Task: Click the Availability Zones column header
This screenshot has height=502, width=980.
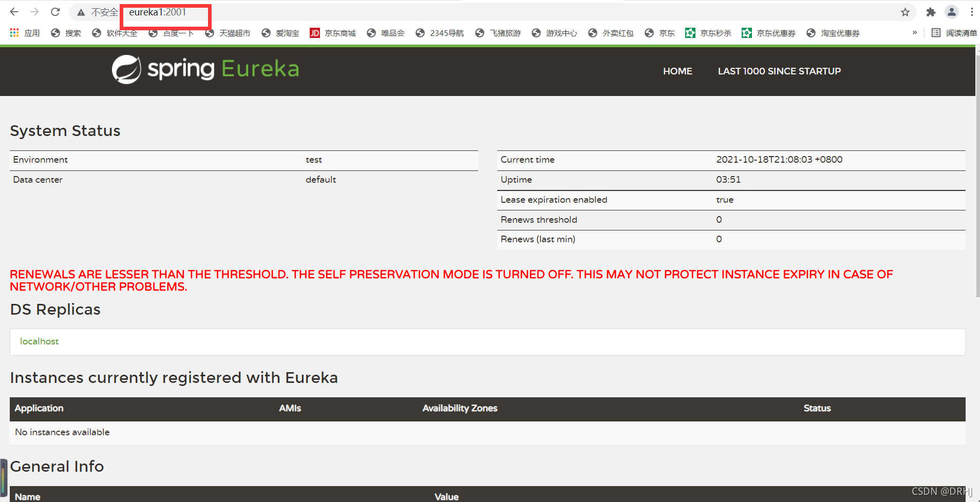Action: [460, 408]
